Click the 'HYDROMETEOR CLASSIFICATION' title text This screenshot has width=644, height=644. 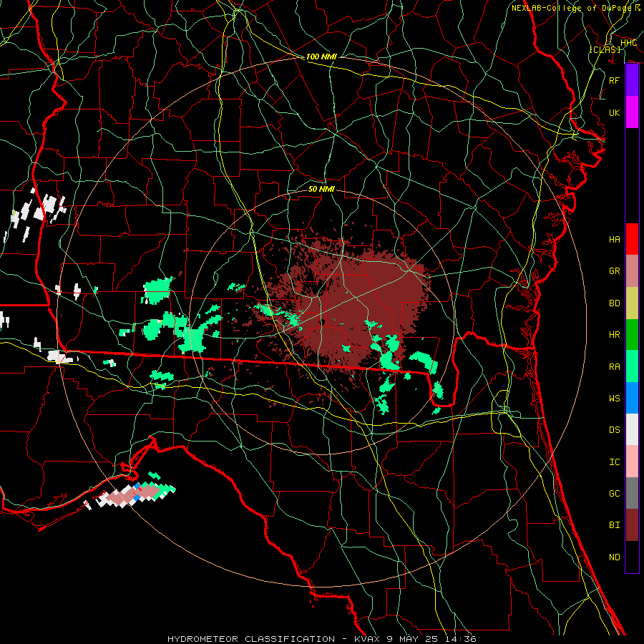coord(251,639)
